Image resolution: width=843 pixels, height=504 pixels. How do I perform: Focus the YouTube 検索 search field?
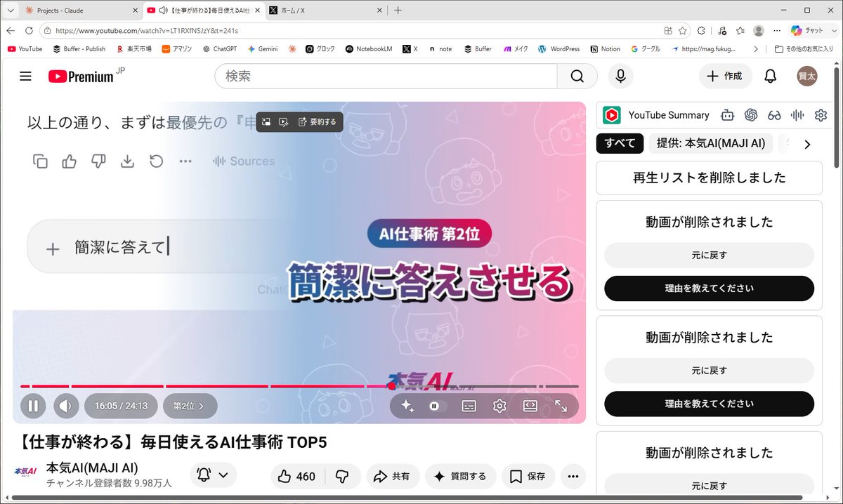[386, 76]
